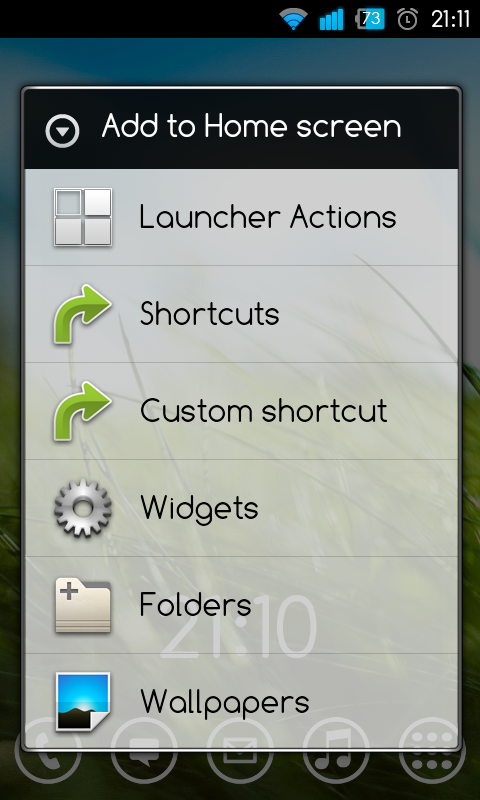Select the Folders list item
This screenshot has height=800, width=480.
click(x=241, y=605)
